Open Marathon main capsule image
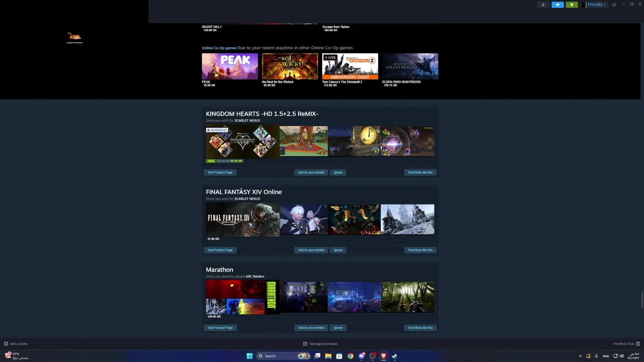 click(242, 298)
